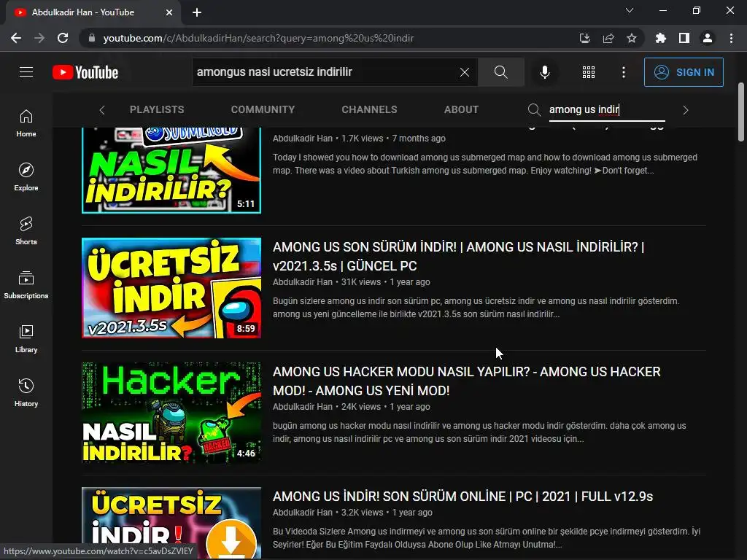747x560 pixels.
Task: Click the magnifier search button in header
Action: pyautogui.click(x=500, y=72)
